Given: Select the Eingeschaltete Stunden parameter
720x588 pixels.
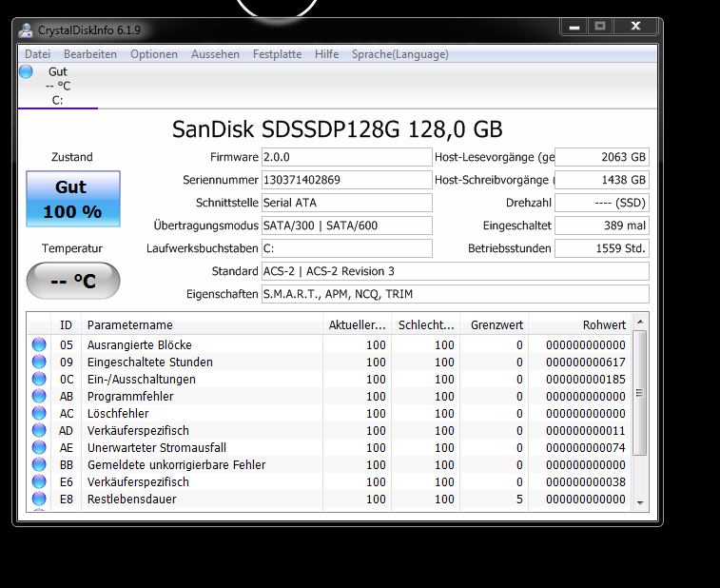Looking at the screenshot, I should 150,362.
